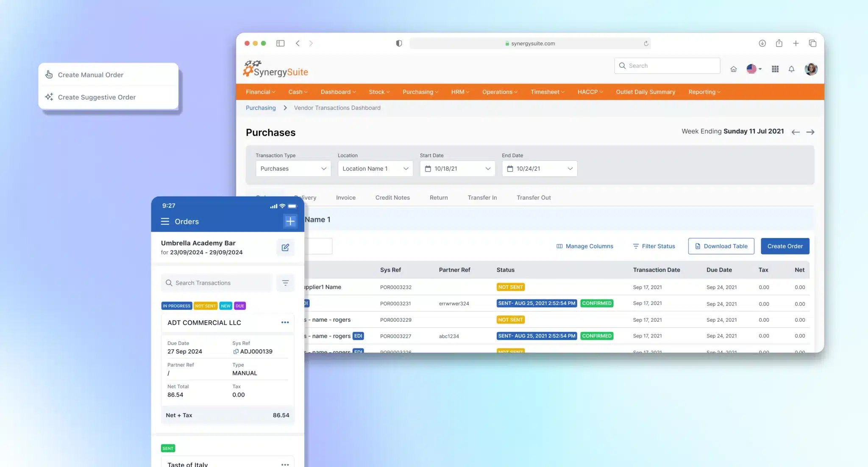Image resolution: width=868 pixels, height=467 pixels.
Task: Click the Search field in header
Action: pos(667,66)
